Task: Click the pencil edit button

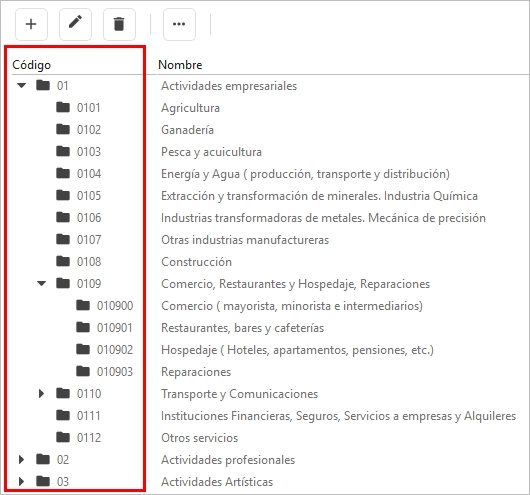Action: 75,24
